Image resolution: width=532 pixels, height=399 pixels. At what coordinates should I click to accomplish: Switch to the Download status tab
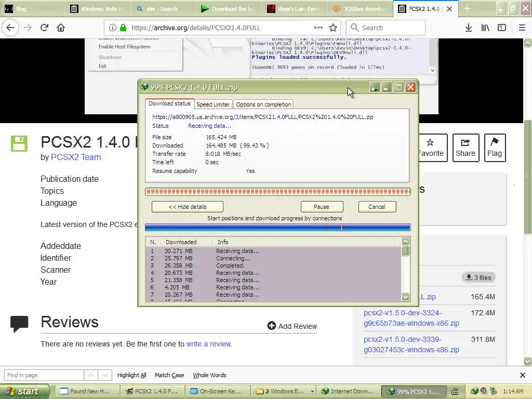[x=169, y=103]
